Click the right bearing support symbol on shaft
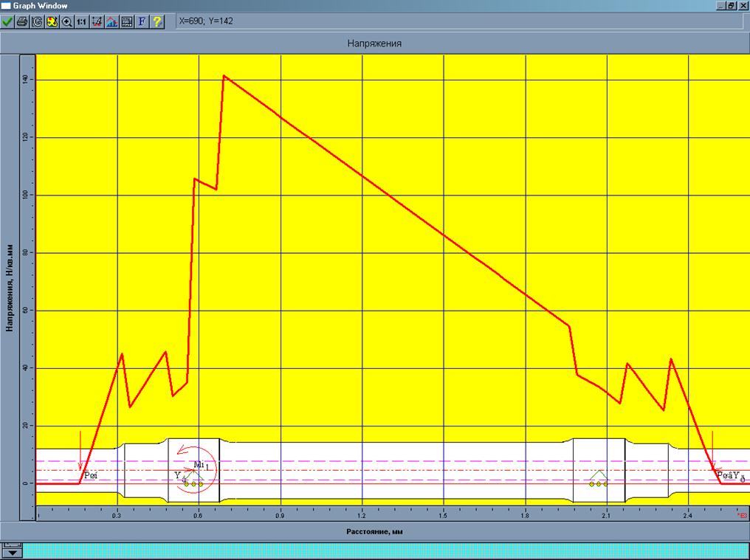Viewport: 750px width, 560px height. click(x=599, y=479)
